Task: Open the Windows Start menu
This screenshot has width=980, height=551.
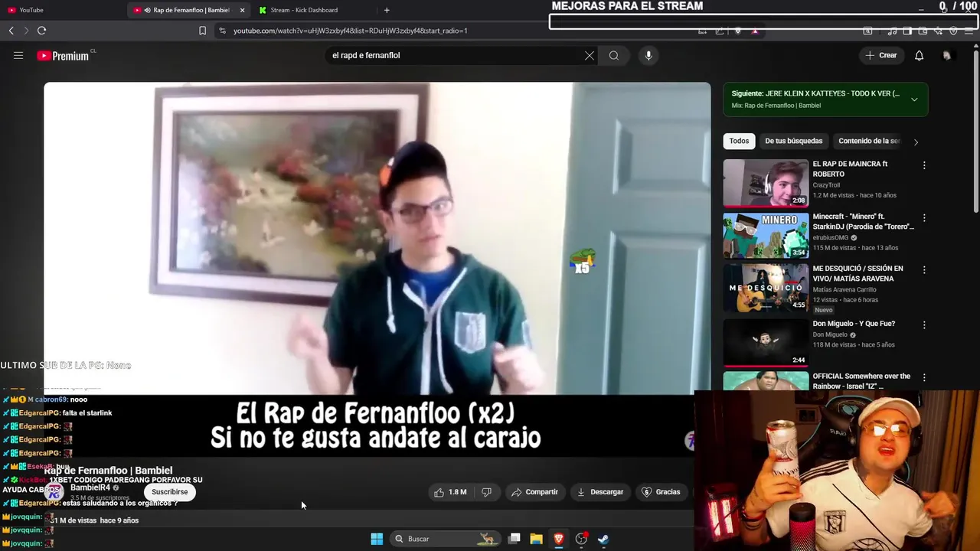Action: click(377, 539)
